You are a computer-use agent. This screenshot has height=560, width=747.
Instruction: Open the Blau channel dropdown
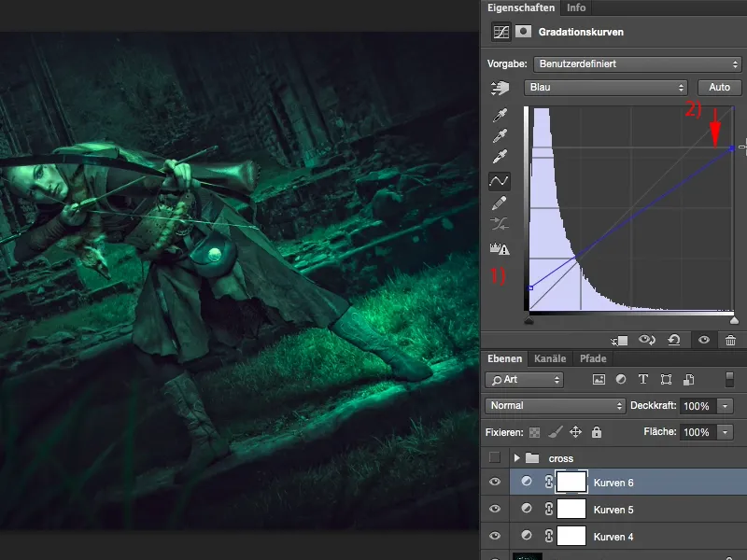pyautogui.click(x=605, y=87)
